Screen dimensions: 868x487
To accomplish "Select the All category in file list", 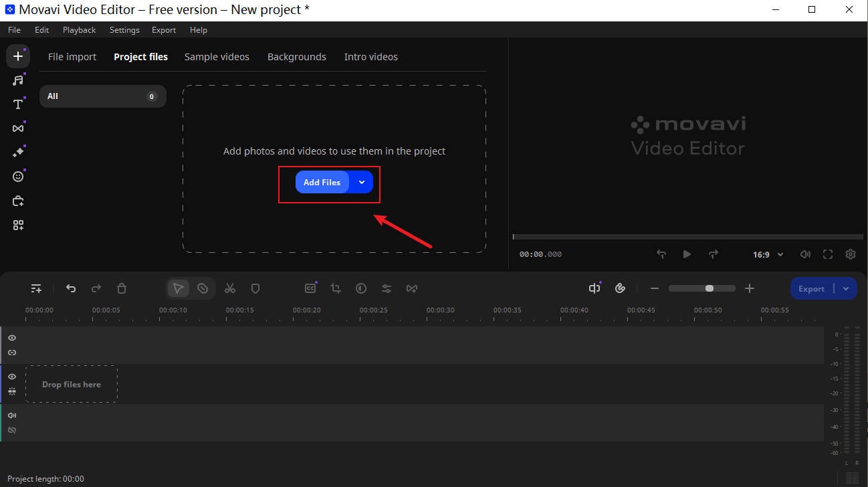I will tap(103, 96).
